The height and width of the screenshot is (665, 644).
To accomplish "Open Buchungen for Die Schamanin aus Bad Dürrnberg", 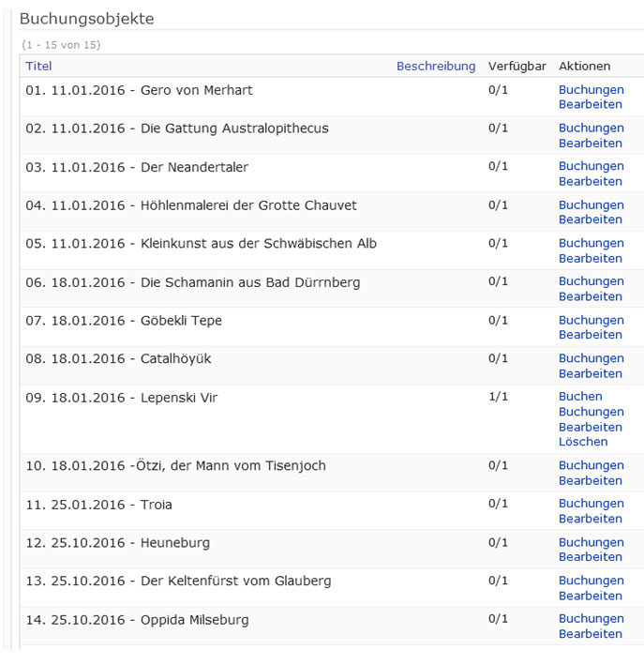I will click(591, 281).
